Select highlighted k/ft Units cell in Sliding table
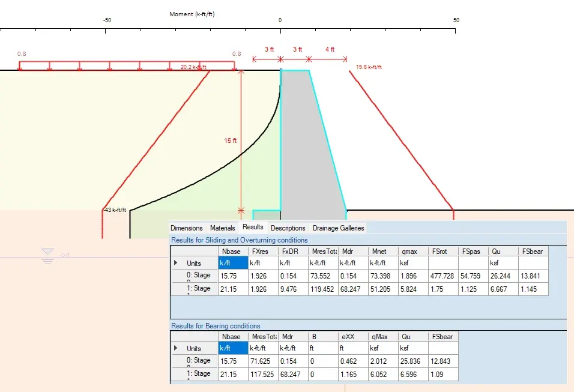This screenshot has width=574, height=392. (x=233, y=263)
